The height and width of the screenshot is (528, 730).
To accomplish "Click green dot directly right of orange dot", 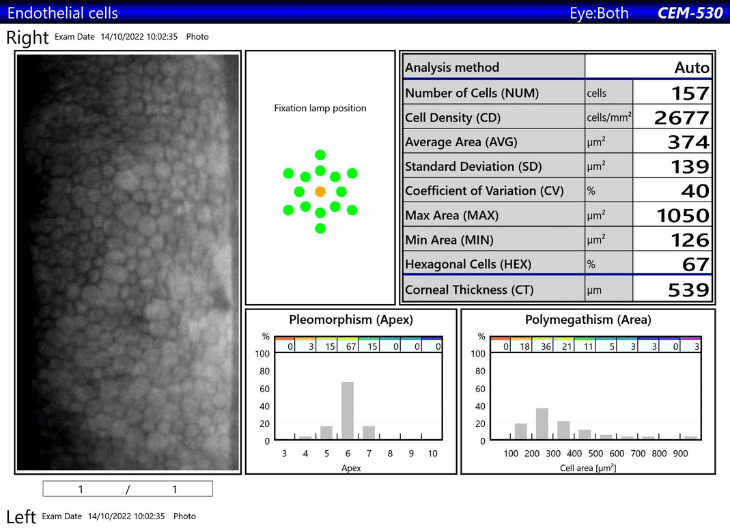I will click(342, 191).
